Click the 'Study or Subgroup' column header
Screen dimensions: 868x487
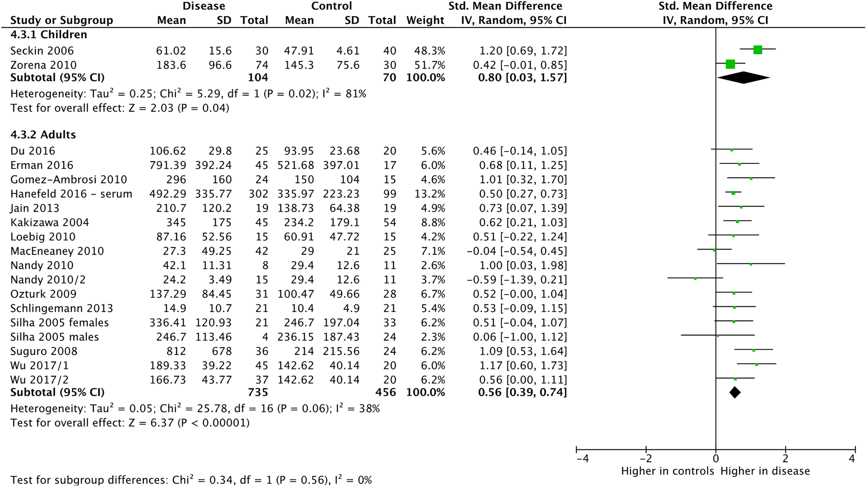point(62,20)
